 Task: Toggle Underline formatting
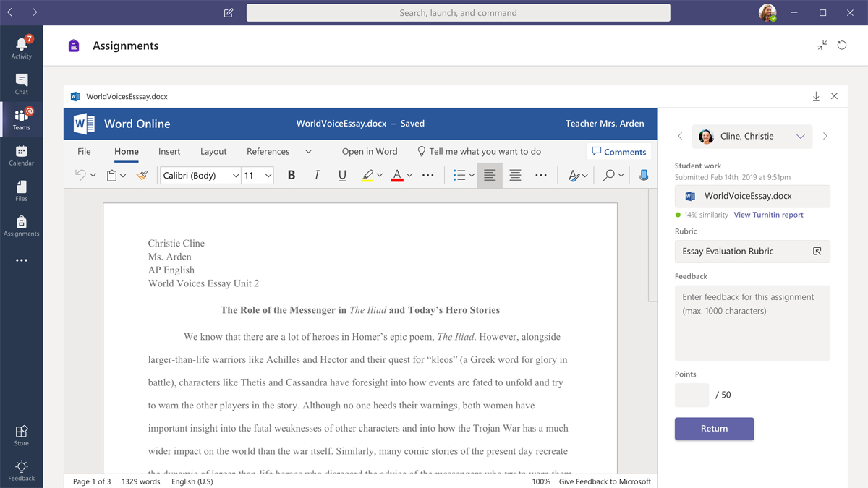(342, 175)
